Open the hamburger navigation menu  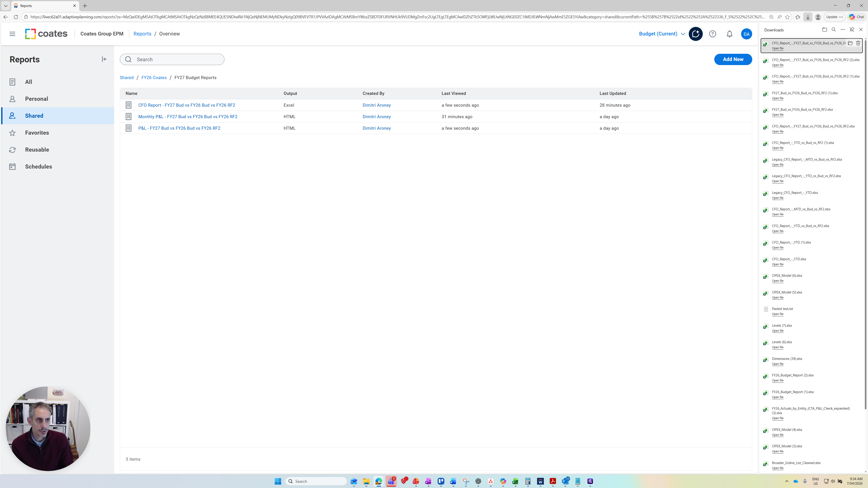tap(12, 34)
